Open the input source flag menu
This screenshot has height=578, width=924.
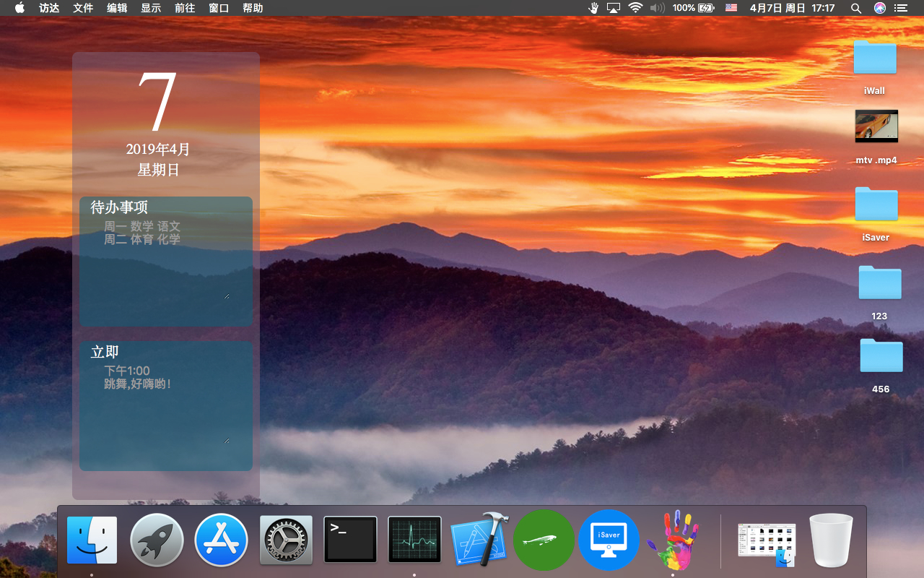tap(731, 8)
